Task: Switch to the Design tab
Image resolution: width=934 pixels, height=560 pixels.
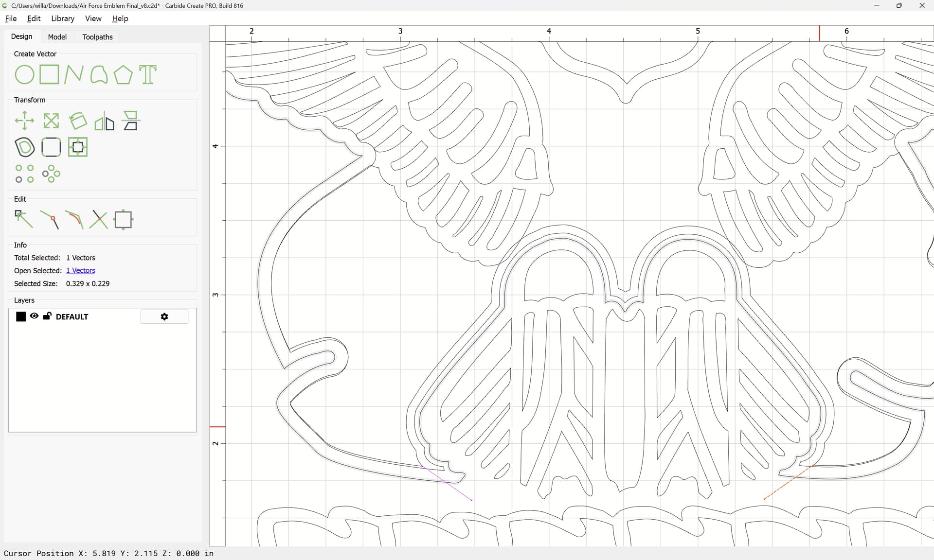Action: (x=21, y=36)
